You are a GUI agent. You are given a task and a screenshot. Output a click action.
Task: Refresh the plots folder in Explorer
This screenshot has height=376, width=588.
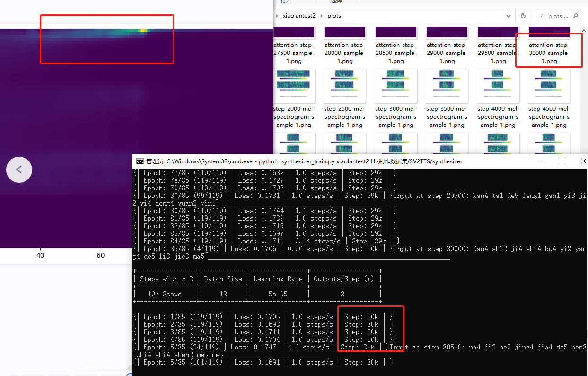(x=523, y=16)
